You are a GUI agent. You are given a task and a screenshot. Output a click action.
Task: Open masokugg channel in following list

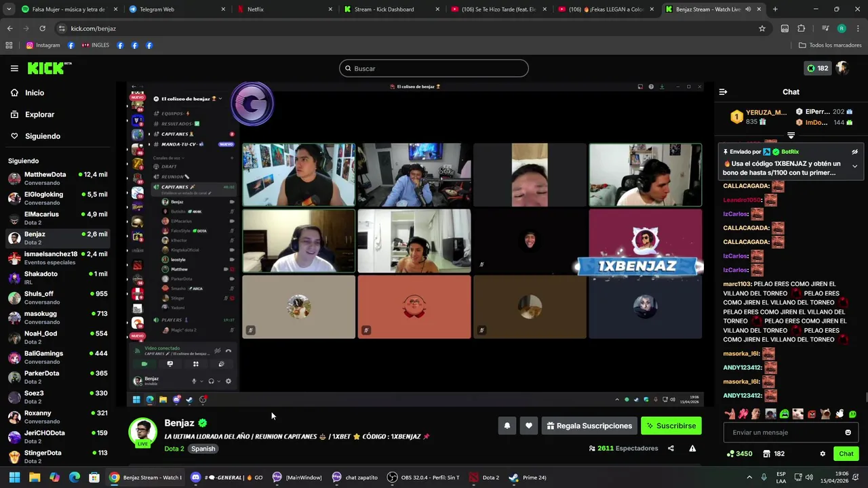click(57, 317)
